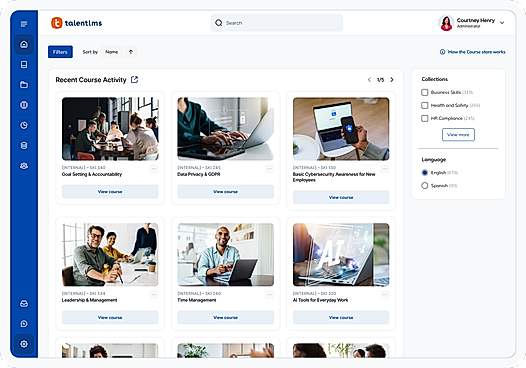Open the database stack sidebar icon
526x368 pixels.
[24, 146]
